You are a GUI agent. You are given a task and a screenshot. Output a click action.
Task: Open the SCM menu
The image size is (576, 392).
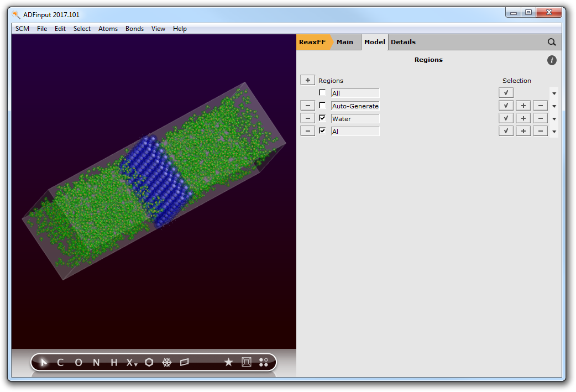pyautogui.click(x=22, y=29)
